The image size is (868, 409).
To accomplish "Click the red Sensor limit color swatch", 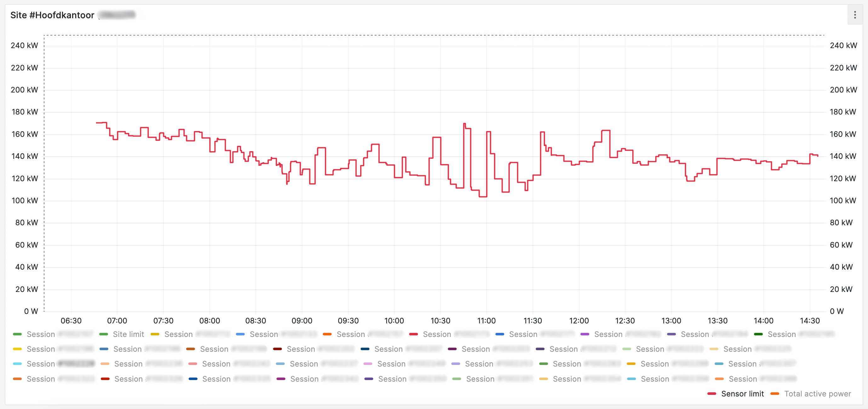I will 712,394.
